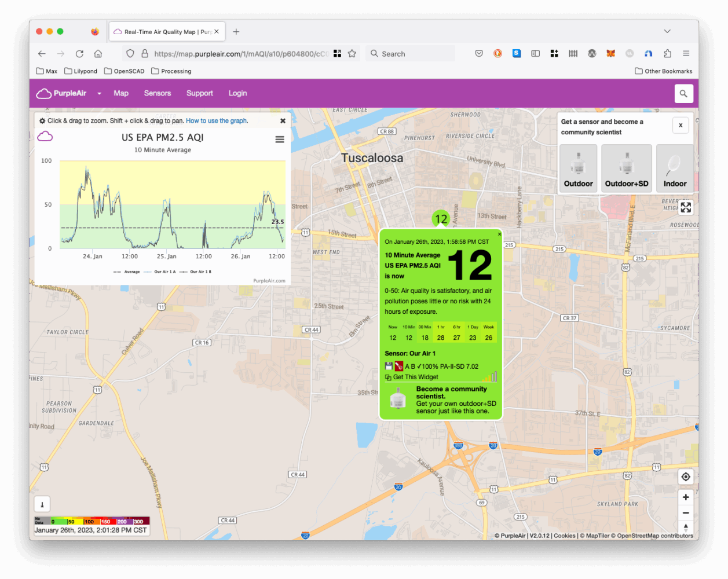Click the sensor download data disk icon
Viewport: 728px width, 579px height.
389,367
